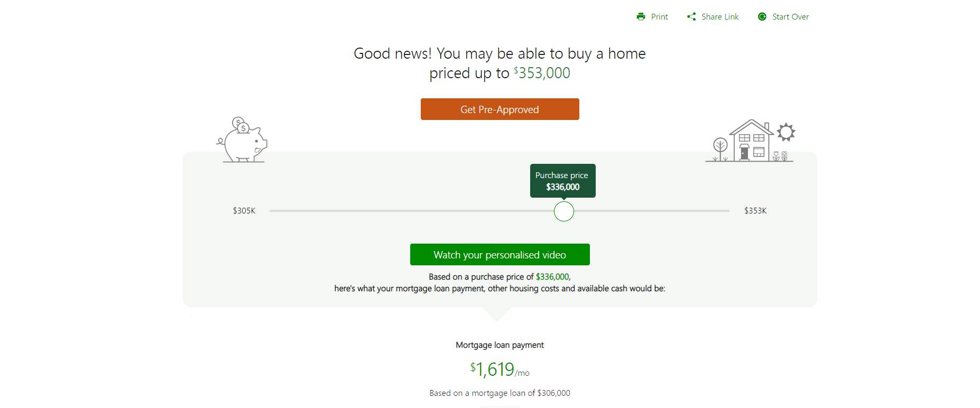Click the coins above the piggy bank
This screenshot has height=408, width=980.
[241, 125]
